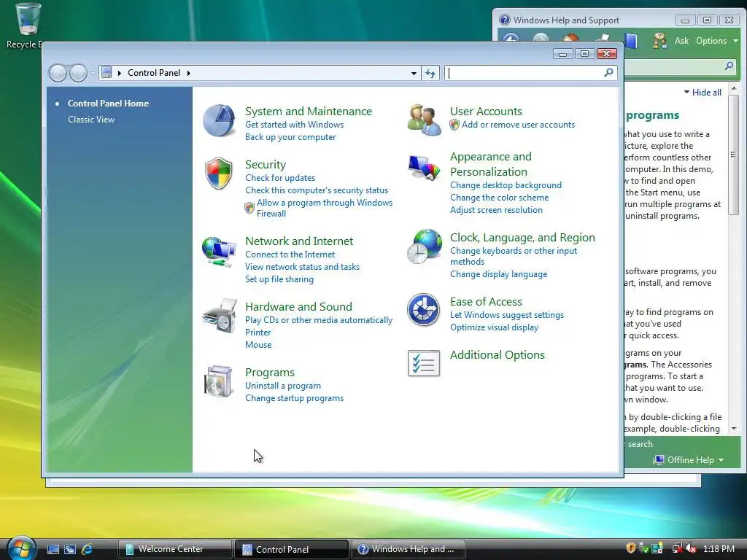The height and width of the screenshot is (560, 747).
Task: Click the refresh button beside the address bar
Action: click(x=430, y=73)
